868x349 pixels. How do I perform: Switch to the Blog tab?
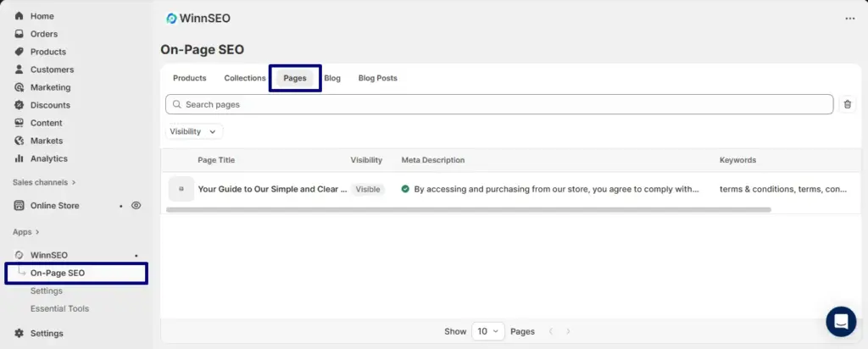332,78
